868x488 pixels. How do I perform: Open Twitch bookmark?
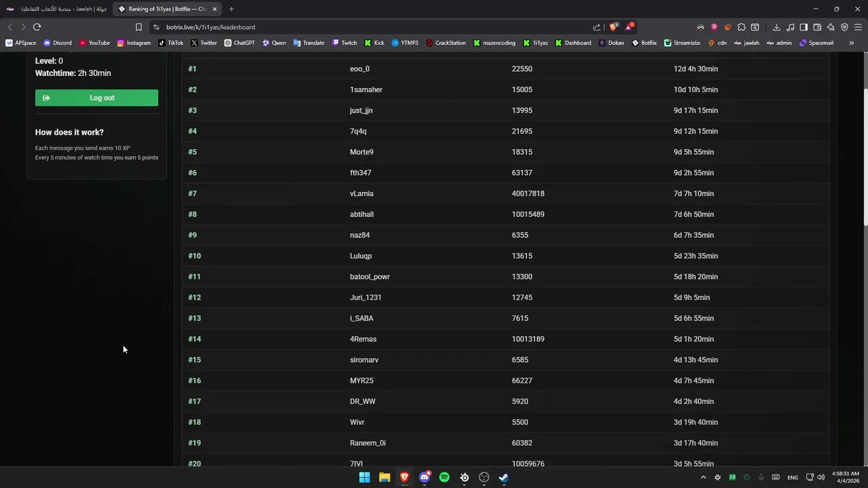tap(344, 43)
